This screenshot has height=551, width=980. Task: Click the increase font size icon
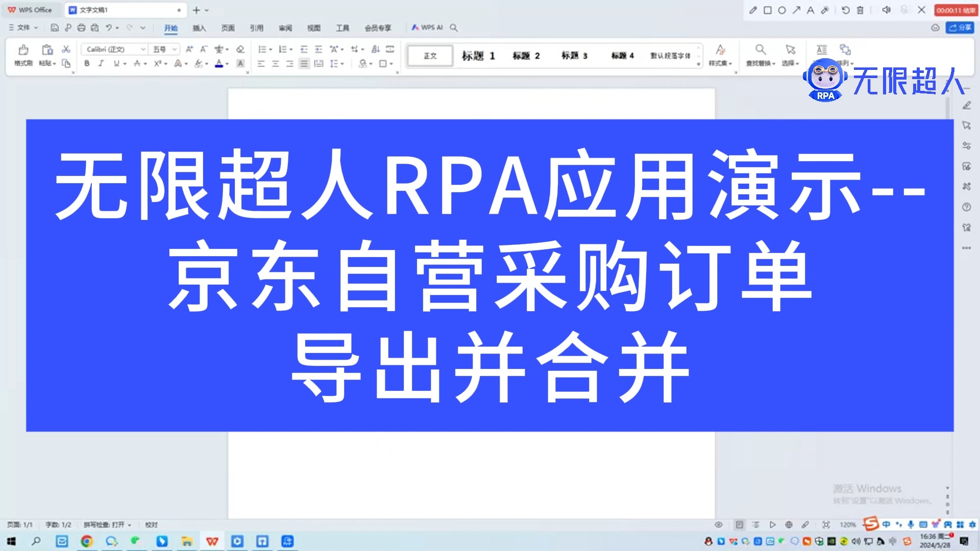(189, 49)
